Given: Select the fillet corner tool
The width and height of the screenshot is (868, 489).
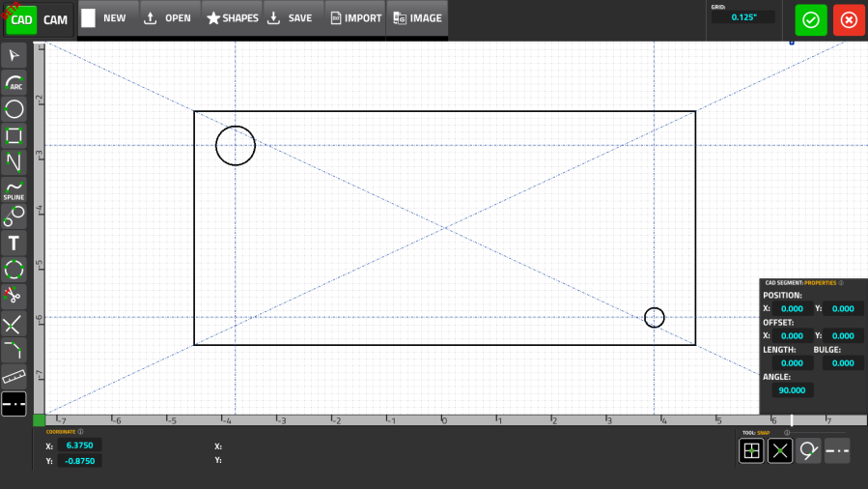Looking at the screenshot, I should (14, 351).
